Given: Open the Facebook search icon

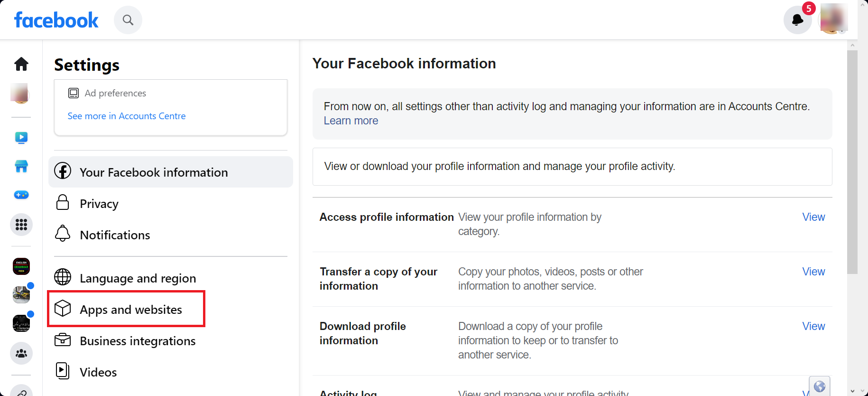Looking at the screenshot, I should pos(128,20).
